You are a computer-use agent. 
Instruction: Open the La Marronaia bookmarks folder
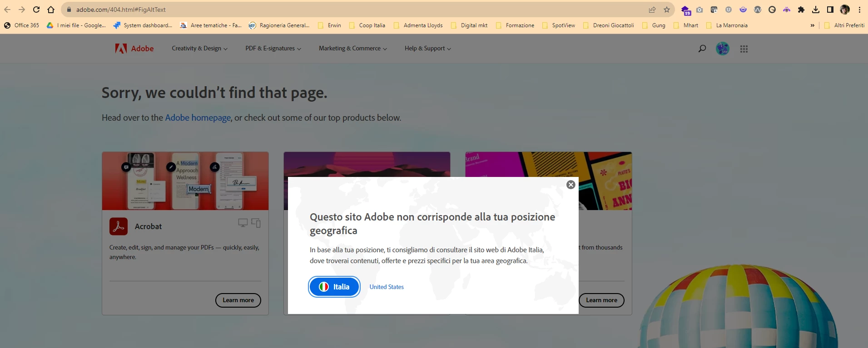coord(727,25)
